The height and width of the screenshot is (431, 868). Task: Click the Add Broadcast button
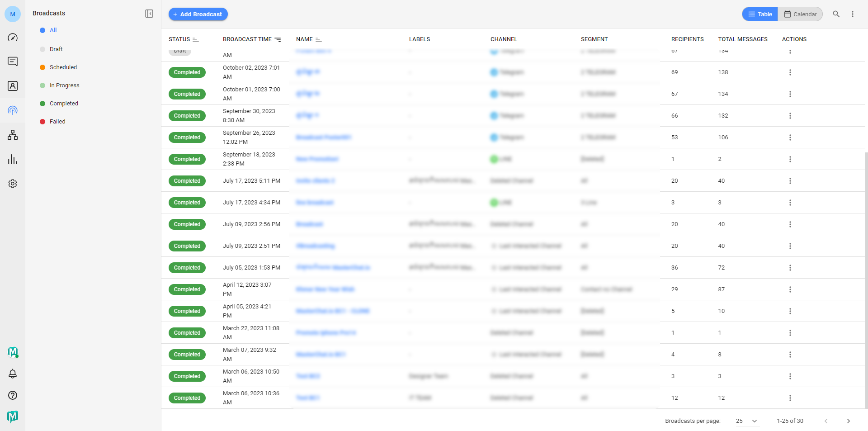[198, 14]
